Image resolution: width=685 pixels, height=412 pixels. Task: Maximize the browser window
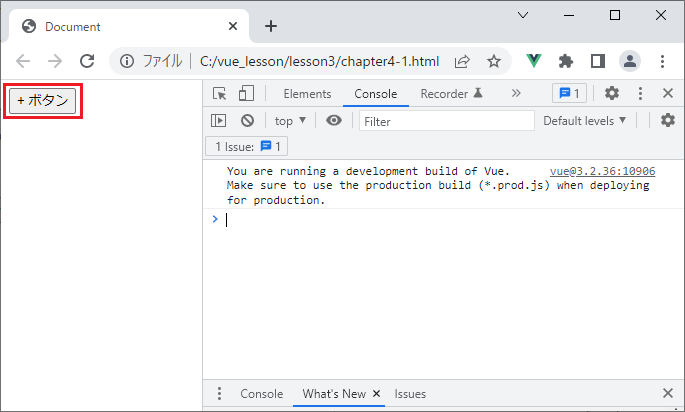coord(615,15)
